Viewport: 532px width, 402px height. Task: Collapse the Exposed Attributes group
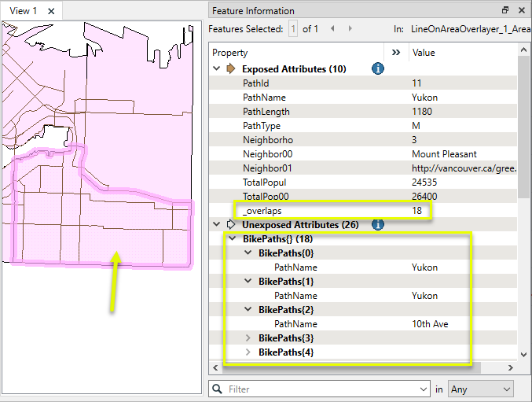pyautogui.click(x=217, y=69)
